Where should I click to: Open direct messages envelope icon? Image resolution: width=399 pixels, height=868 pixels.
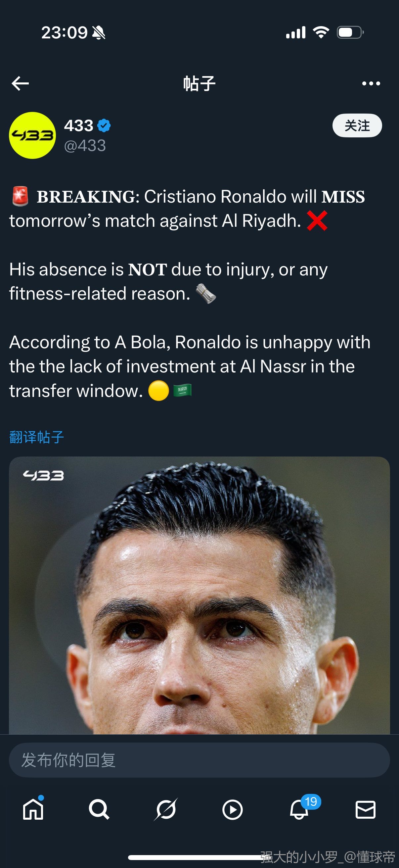coord(365,809)
